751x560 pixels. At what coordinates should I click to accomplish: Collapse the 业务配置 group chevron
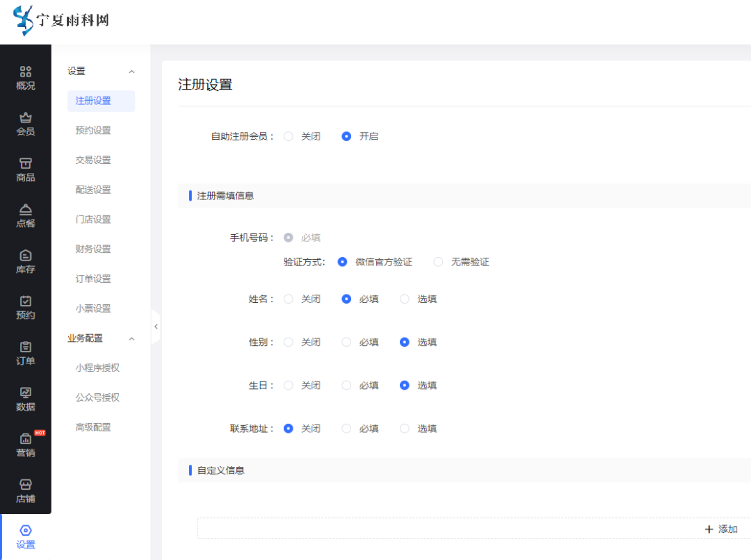pos(131,339)
